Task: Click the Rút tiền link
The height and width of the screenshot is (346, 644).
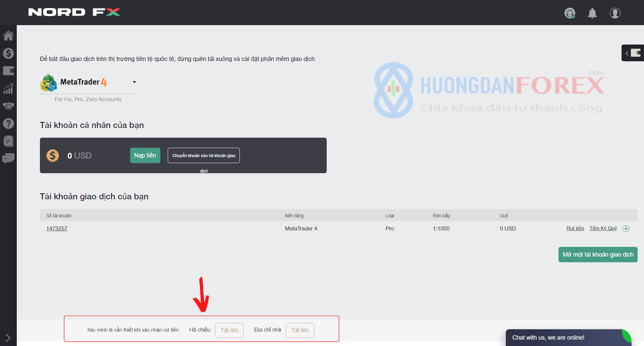Action: pyautogui.click(x=575, y=228)
